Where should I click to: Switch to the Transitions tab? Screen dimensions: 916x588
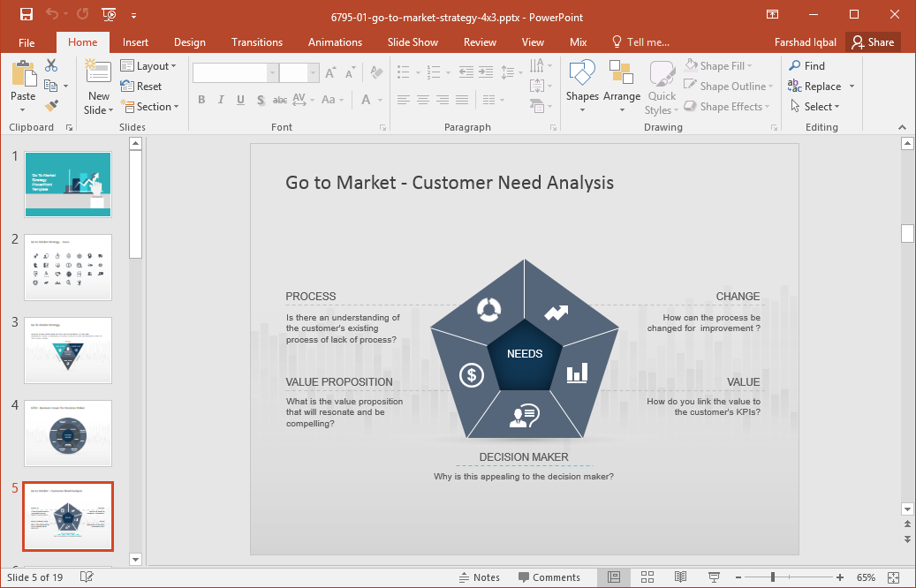coord(257,42)
